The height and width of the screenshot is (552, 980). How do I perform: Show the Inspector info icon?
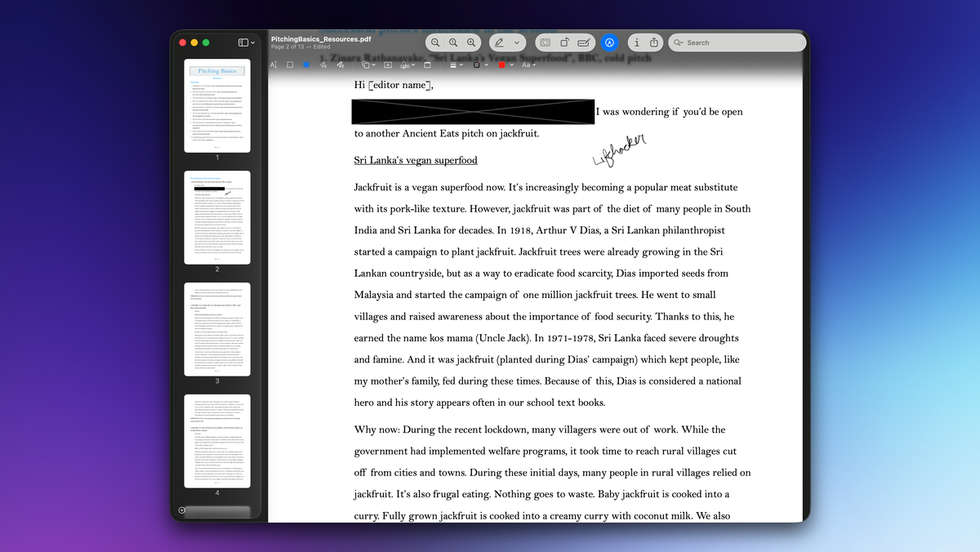point(637,42)
